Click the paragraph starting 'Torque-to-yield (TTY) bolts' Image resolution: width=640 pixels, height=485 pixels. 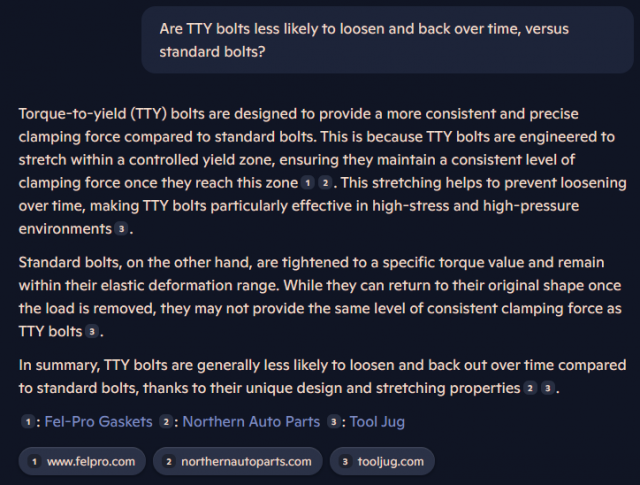point(322,171)
